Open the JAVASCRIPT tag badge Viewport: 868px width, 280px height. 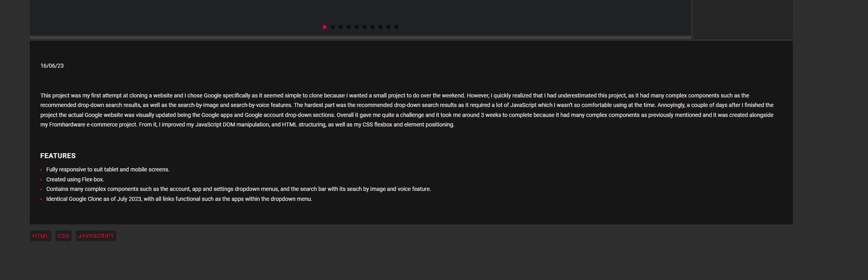tap(96, 236)
